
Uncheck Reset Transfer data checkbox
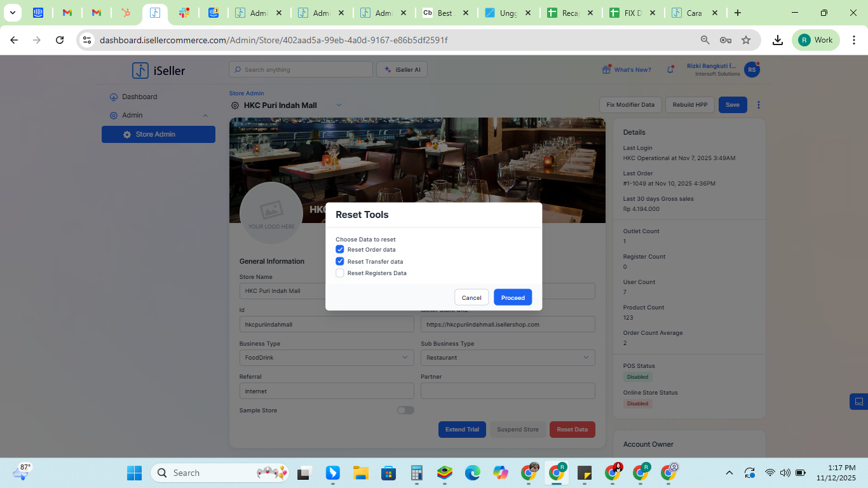pos(340,261)
